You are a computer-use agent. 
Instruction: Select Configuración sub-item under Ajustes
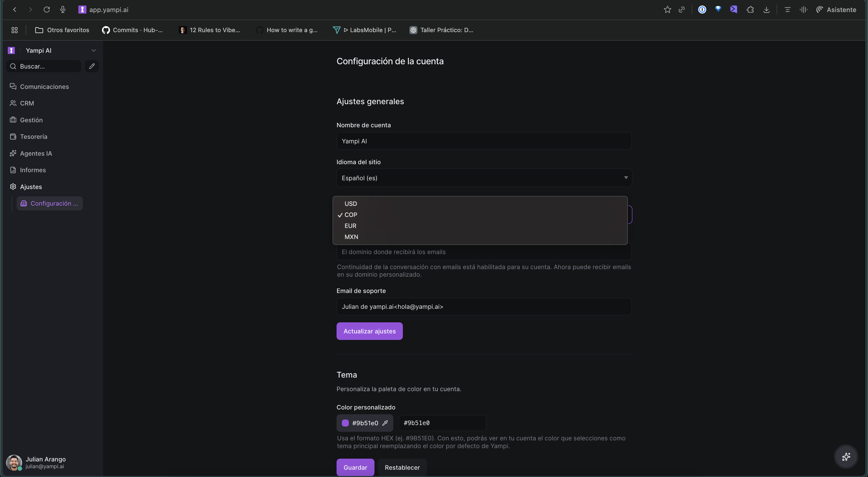50,203
